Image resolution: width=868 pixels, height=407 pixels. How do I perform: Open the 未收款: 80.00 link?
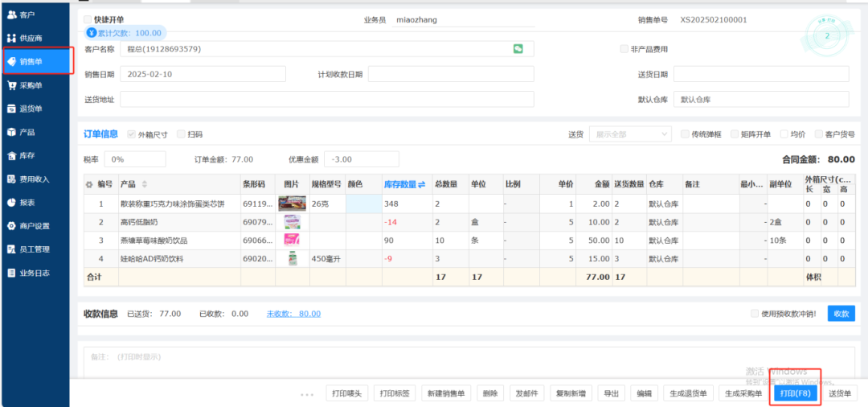[x=293, y=314]
